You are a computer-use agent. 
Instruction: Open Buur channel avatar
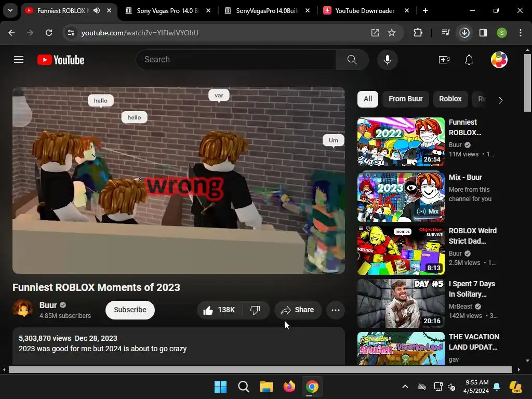click(x=23, y=308)
